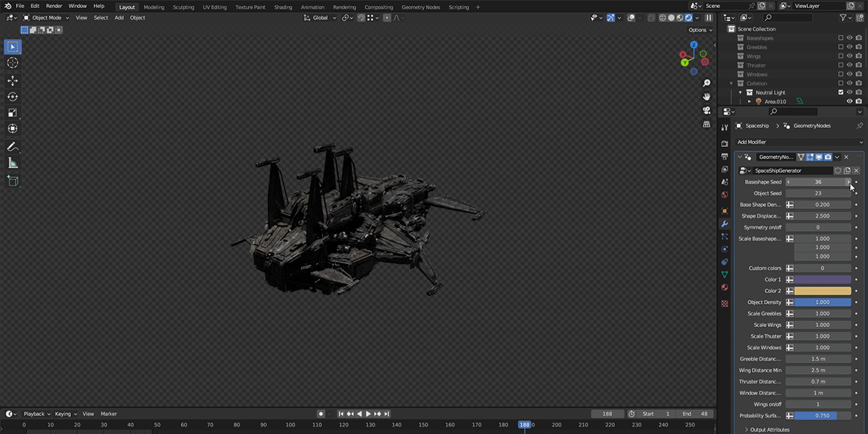868x434 pixels.
Task: Open Global transform orientation dropdown
Action: click(320, 17)
